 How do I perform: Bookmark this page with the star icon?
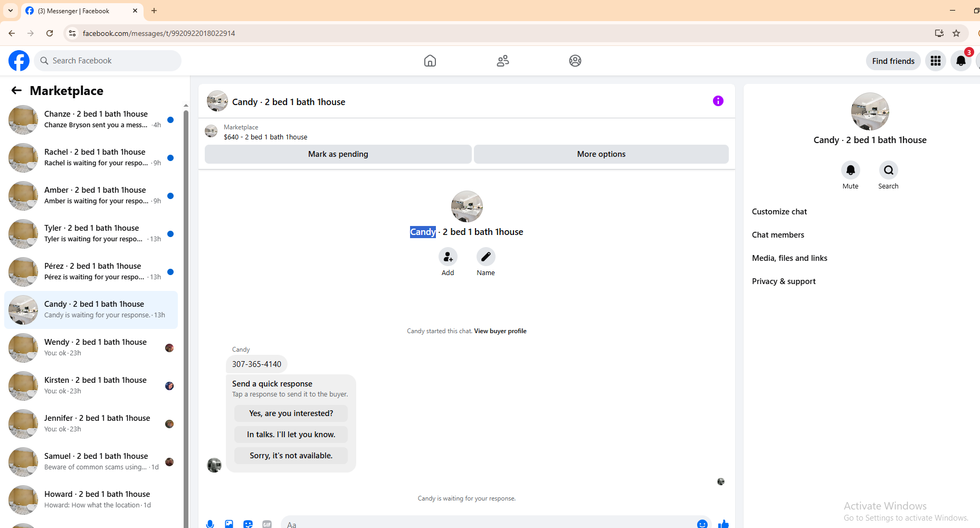coord(956,33)
